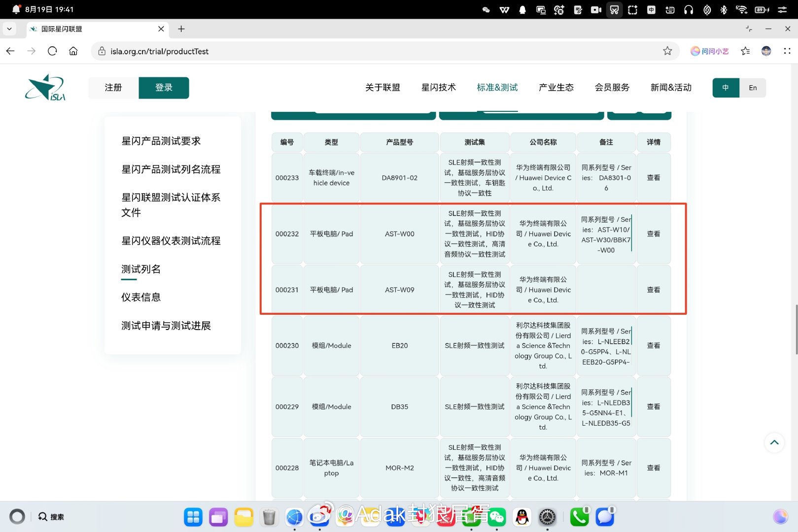View details (查看) for row 000233
Image resolution: width=798 pixels, height=532 pixels.
[x=654, y=178]
